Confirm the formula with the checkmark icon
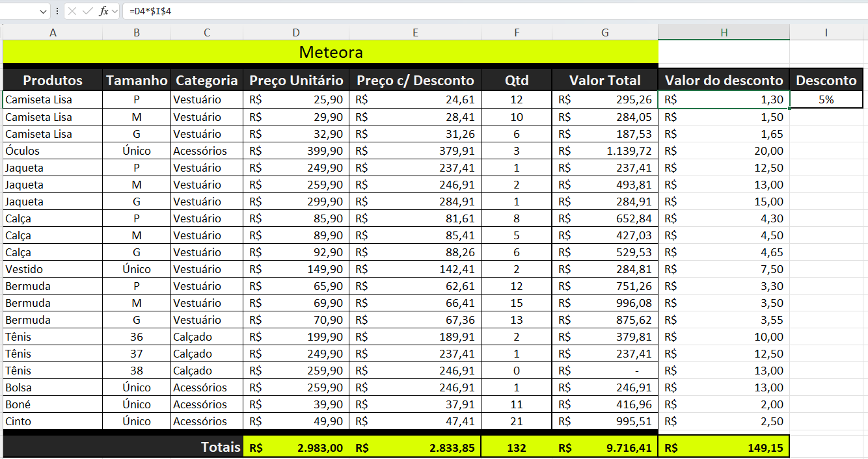The height and width of the screenshot is (459, 868). 88,11
